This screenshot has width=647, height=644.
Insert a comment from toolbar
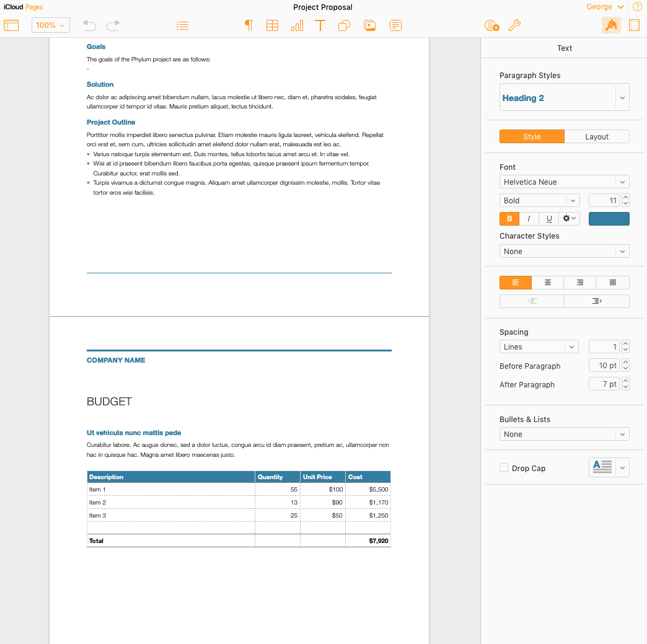coord(395,25)
